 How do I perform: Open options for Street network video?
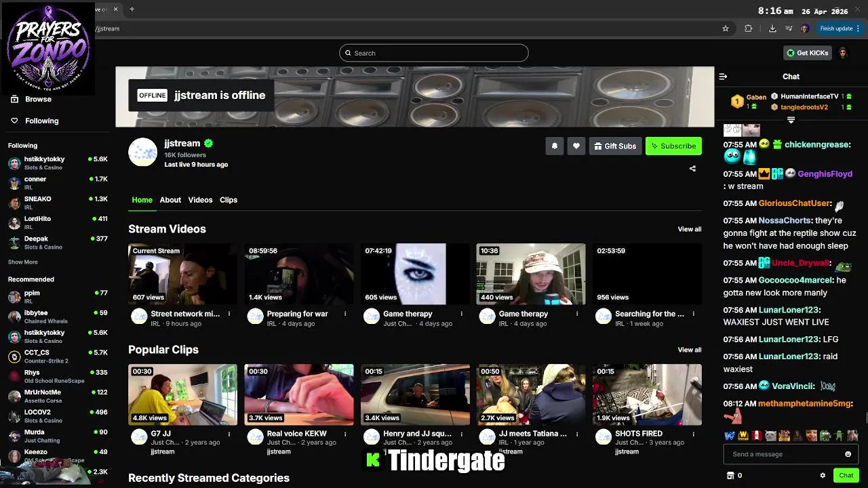click(229, 314)
